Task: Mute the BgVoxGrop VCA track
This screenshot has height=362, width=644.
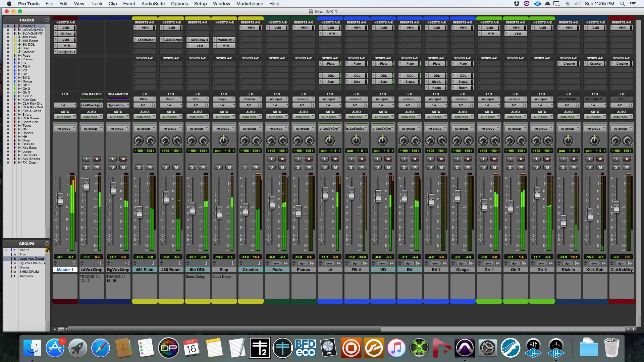Action: pos(123,167)
